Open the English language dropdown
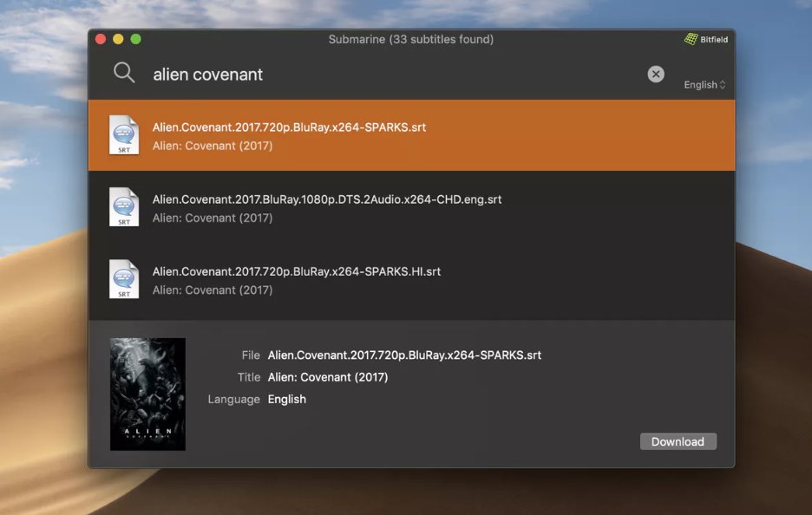The image size is (812, 515). (x=704, y=84)
